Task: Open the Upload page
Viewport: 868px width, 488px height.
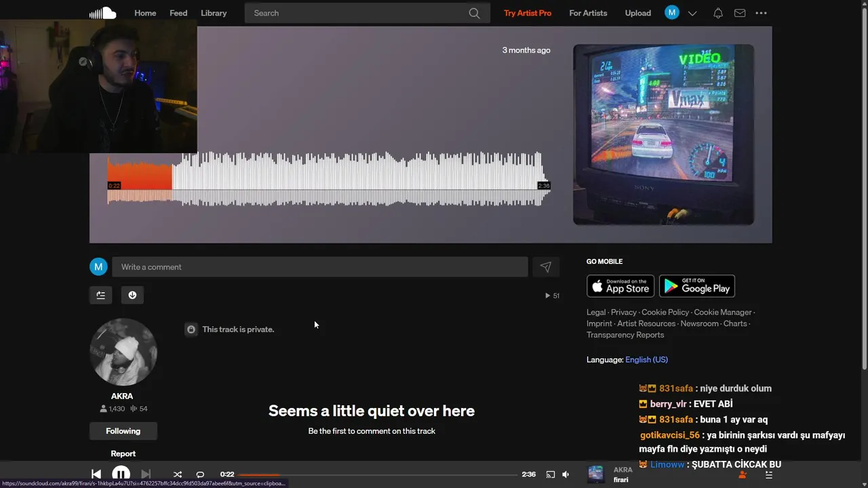Action: [637, 13]
